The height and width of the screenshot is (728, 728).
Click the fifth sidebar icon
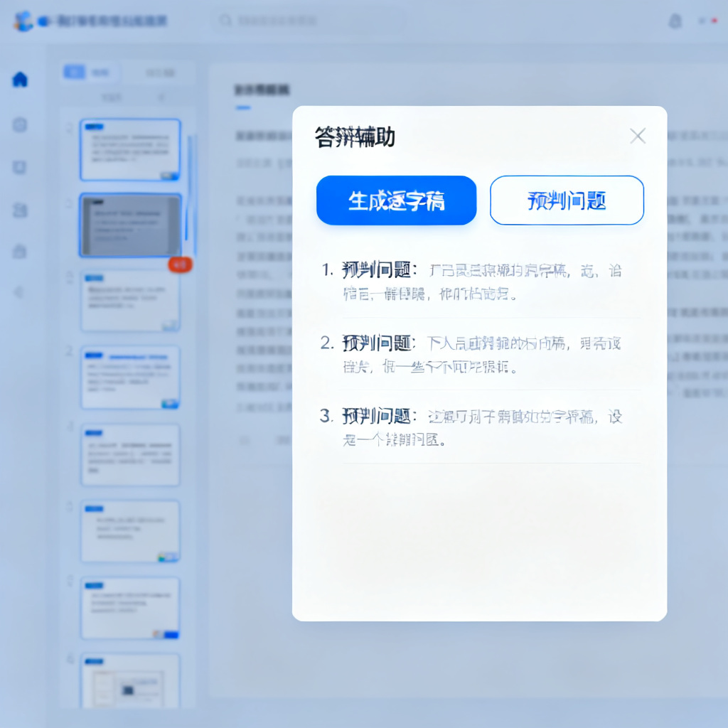(20, 251)
